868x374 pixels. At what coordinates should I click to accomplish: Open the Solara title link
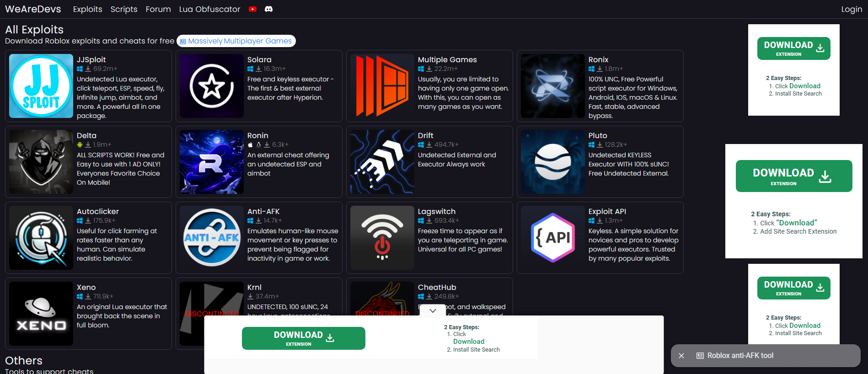tap(259, 59)
